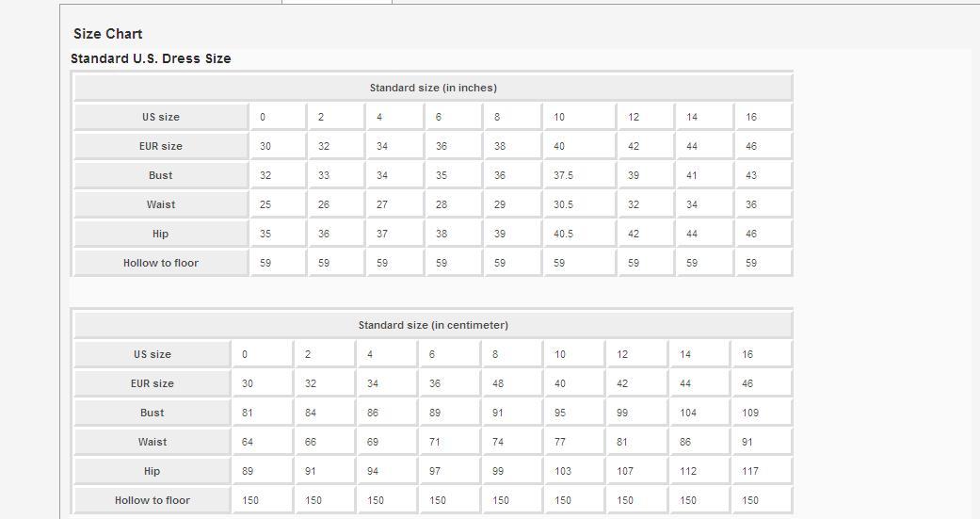Click Hollow to floor label in centimeter table
The height and width of the screenshot is (519, 980).
153,500
